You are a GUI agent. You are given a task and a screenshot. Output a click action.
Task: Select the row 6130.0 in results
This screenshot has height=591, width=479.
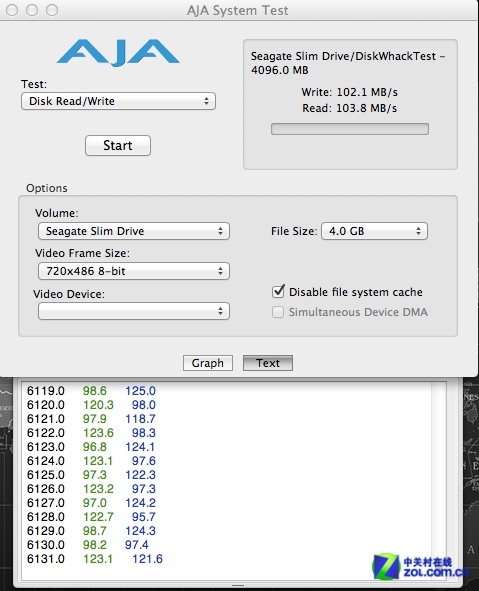point(88,545)
